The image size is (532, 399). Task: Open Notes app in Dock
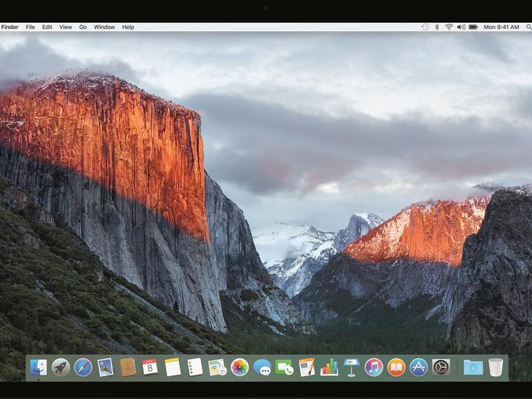point(172,367)
